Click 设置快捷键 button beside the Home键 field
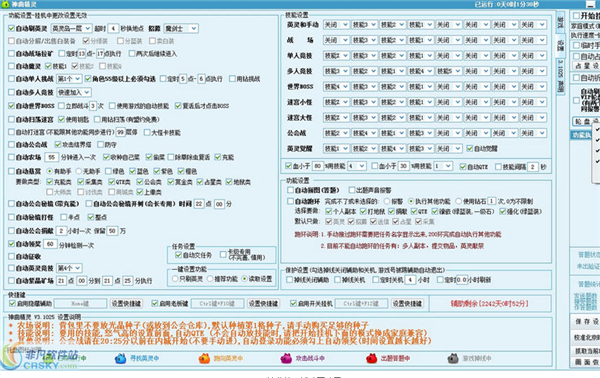Image resolution: width=600 pixels, height=378 pixels. 126,304
